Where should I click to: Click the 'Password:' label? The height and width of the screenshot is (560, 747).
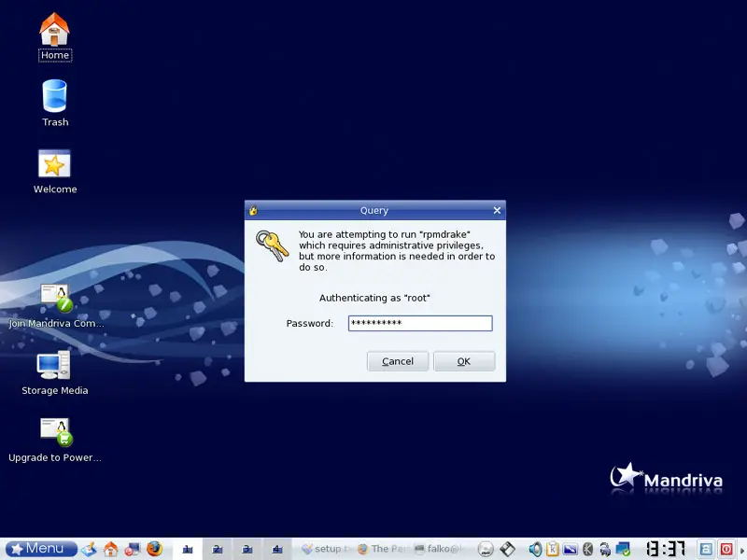(x=310, y=323)
